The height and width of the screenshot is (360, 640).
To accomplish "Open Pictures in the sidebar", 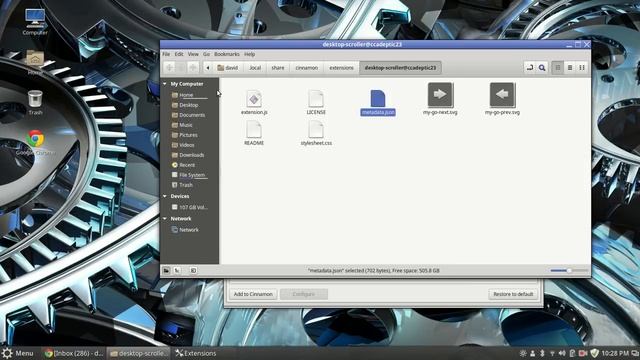I will 188,135.
